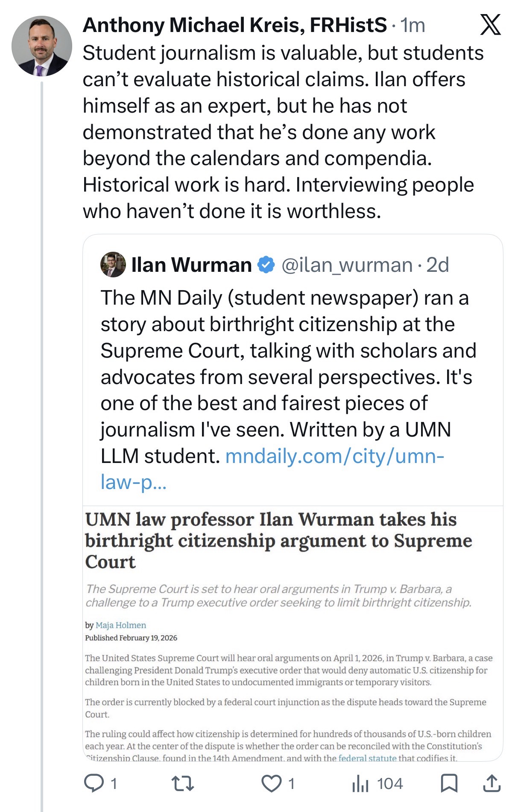The width and height of the screenshot is (515, 812).
Task: Click Maja Holmen author link
Action: 120,625
